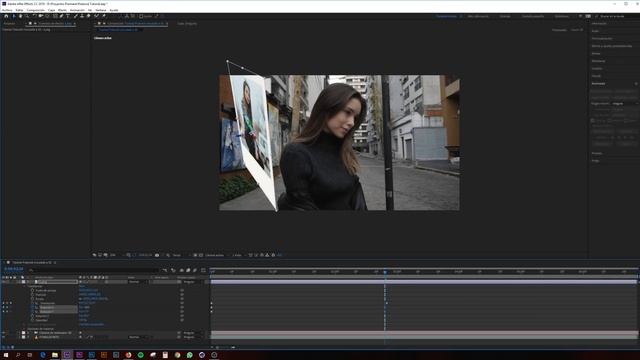This screenshot has height=360, width=640.
Task: Open the Cámara activa view dropdown
Action: click(216, 255)
